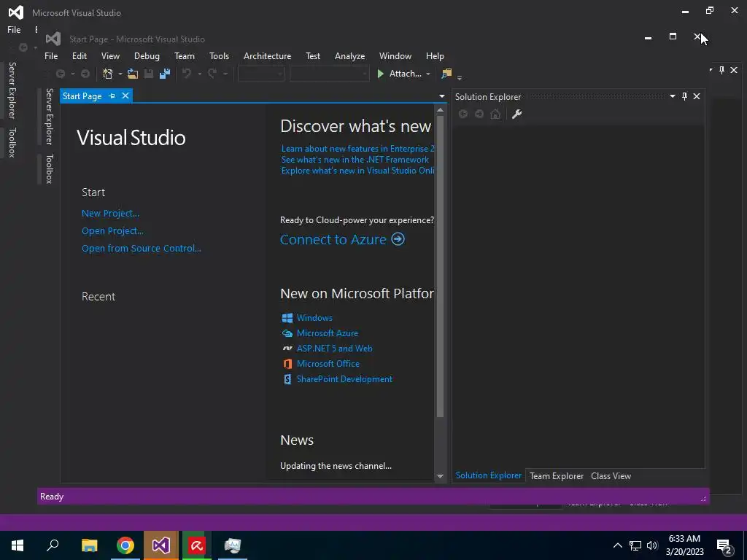Click the New Project... link
Image resolution: width=747 pixels, height=560 pixels.
point(111,214)
